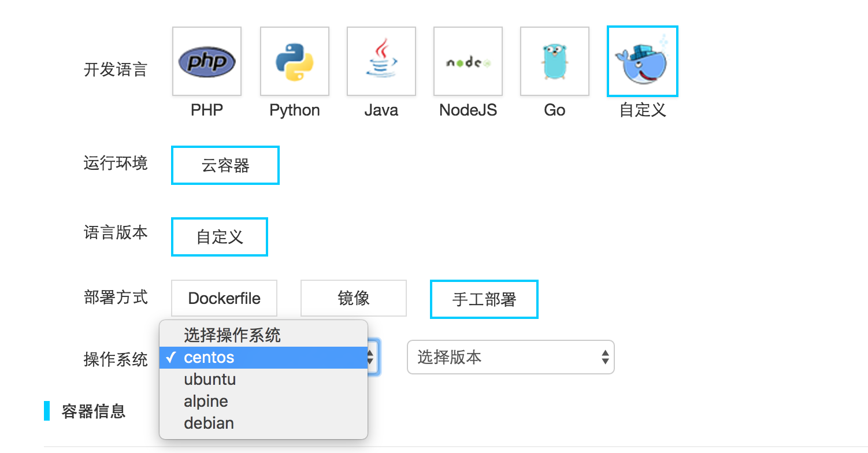Click the Python caption text
Viewport: 868px width, 453px height.
(295, 110)
